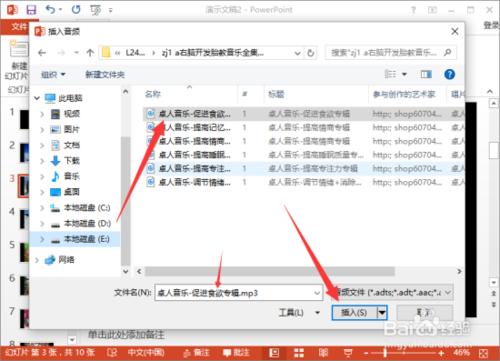
Task: Click the search magnifier icon in dialog
Action: tap(448, 52)
